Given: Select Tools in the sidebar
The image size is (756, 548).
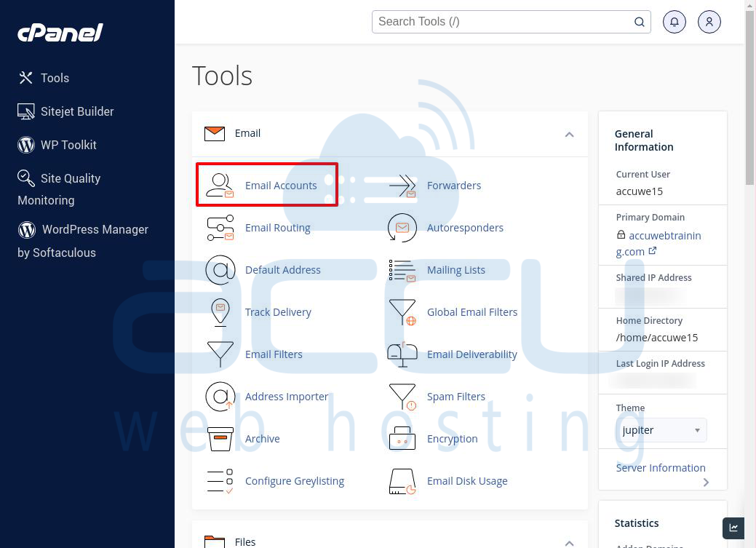Looking at the screenshot, I should click(x=56, y=78).
